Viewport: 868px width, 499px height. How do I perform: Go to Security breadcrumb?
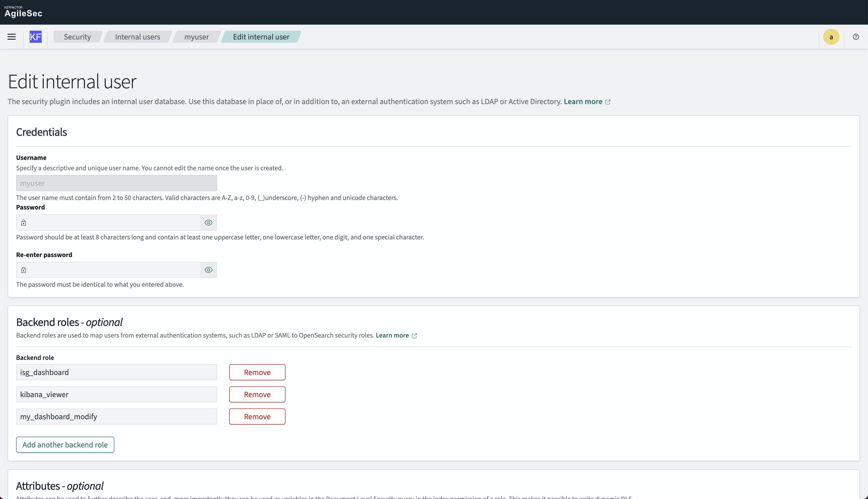pyautogui.click(x=77, y=37)
